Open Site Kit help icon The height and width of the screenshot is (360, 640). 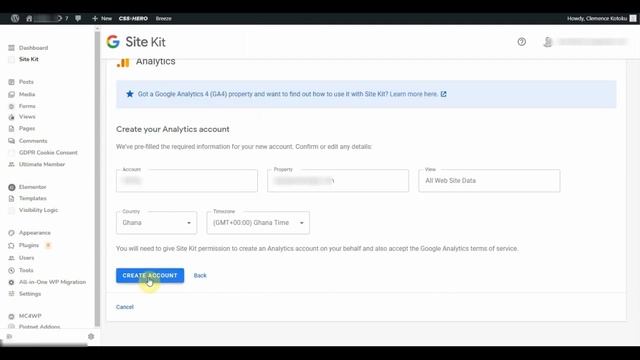point(522,42)
